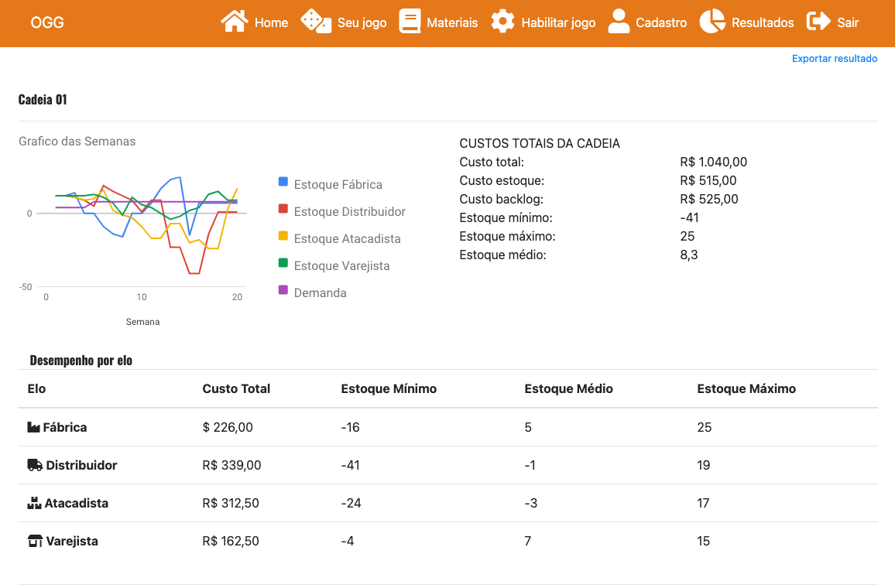Click the gear icon for Habilitar jogo
Image resolution: width=895 pixels, height=588 pixels.
502,22
